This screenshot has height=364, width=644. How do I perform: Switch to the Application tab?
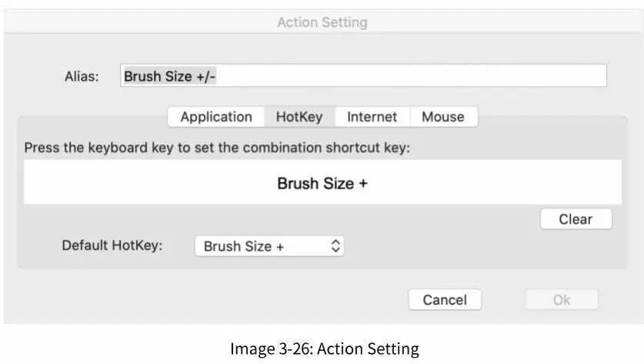tap(216, 117)
